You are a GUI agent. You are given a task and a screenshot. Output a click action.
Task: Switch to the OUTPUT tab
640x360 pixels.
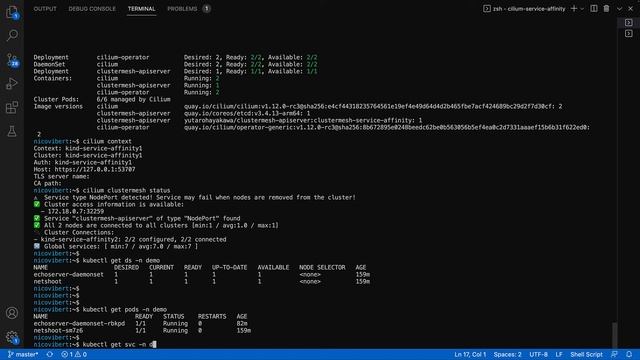(45, 9)
